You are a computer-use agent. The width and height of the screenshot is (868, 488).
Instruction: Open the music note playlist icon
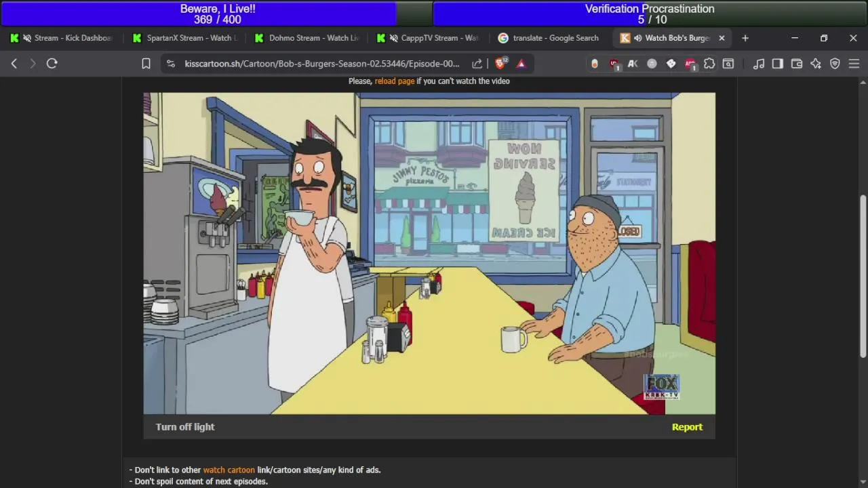[x=759, y=64]
